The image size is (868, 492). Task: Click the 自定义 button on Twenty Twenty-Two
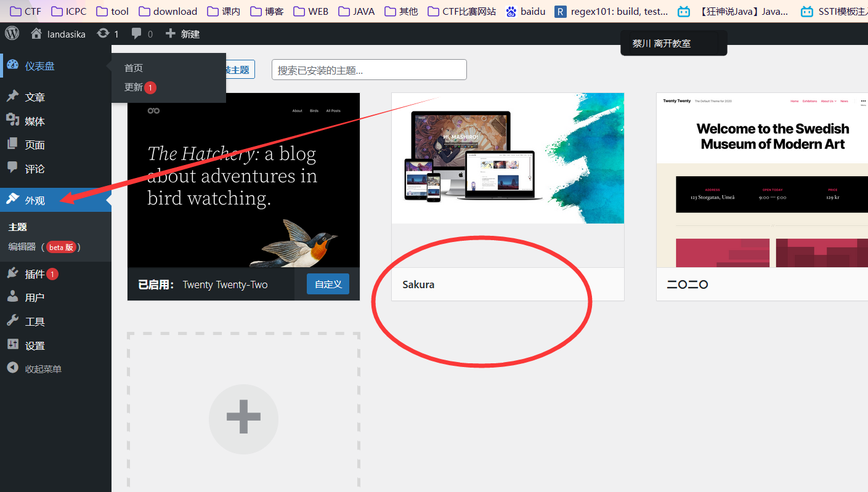[x=328, y=284]
